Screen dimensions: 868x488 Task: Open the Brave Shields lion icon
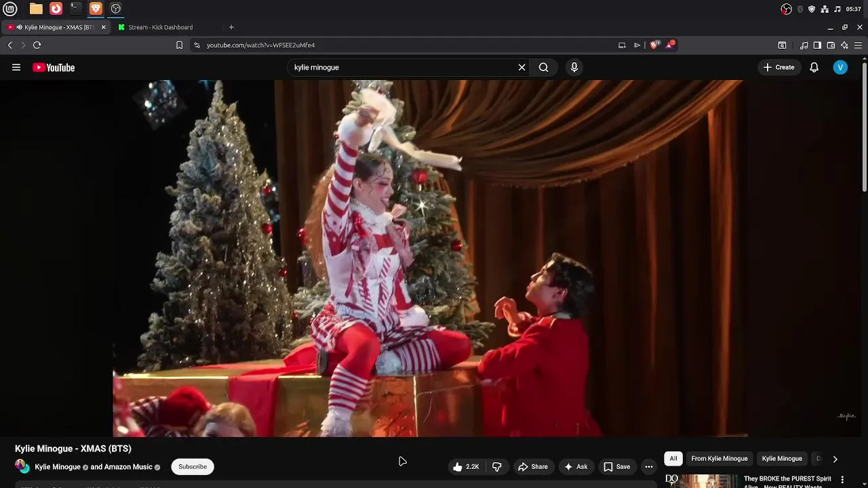tap(654, 45)
